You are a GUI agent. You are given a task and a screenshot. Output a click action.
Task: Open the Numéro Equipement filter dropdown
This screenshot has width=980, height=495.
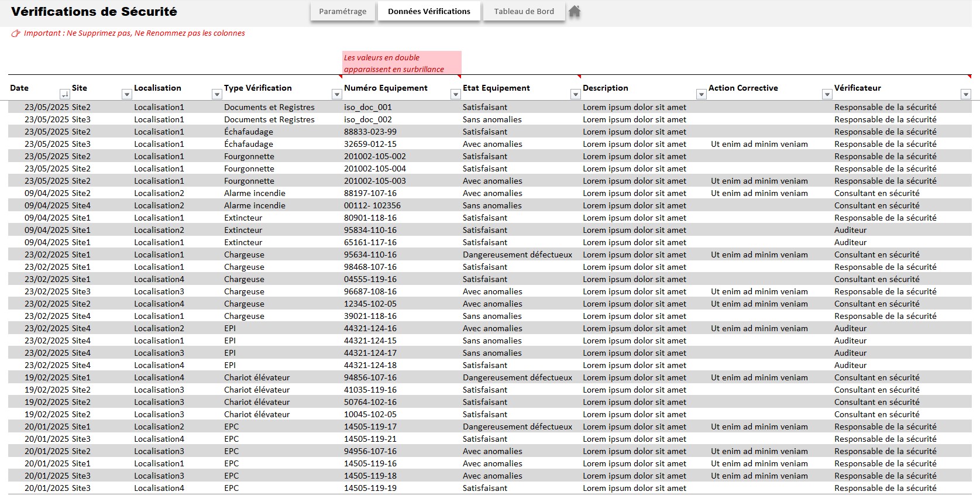coord(455,94)
